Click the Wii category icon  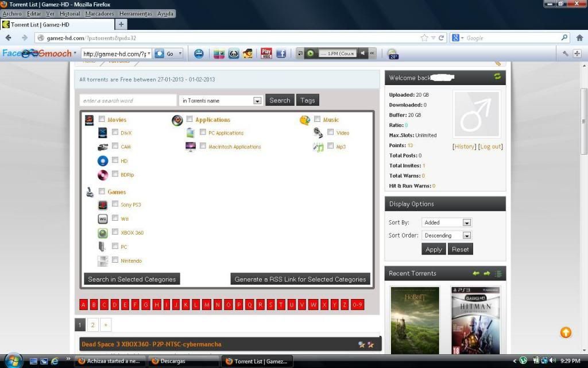(103, 219)
